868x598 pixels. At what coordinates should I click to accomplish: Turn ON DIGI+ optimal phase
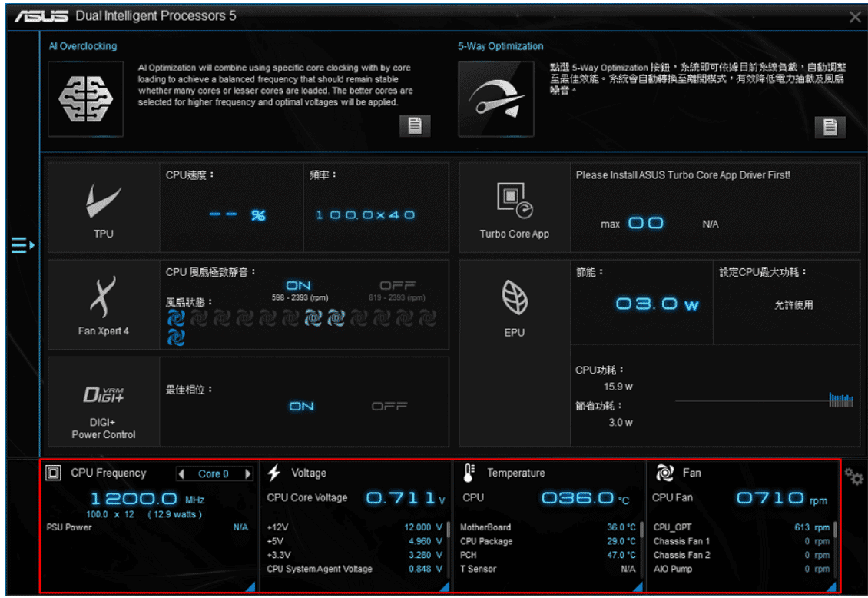302,407
